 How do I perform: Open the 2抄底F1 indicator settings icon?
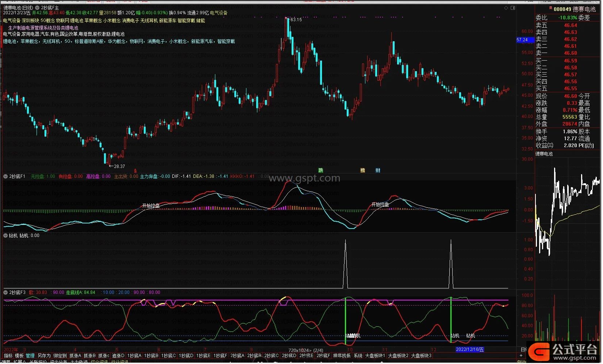(x=5, y=176)
